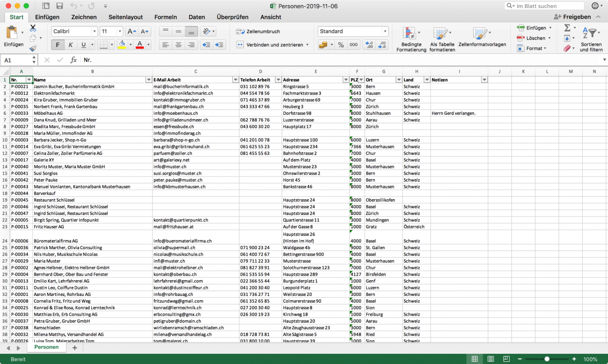Image resolution: width=608 pixels, height=364 pixels.
Task: Switch to the Formeln ribbon tab
Action: [x=166, y=17]
